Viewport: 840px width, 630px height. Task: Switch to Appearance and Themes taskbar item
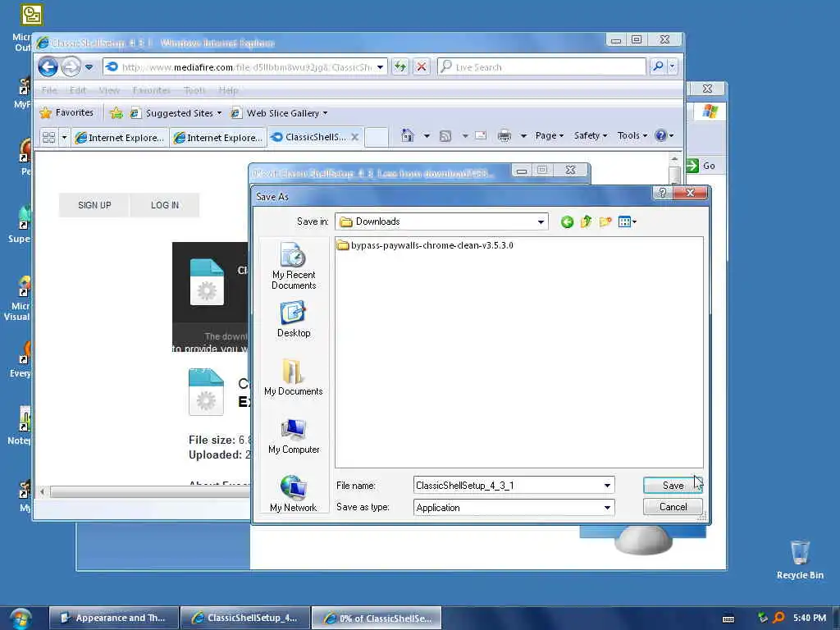pos(113,618)
